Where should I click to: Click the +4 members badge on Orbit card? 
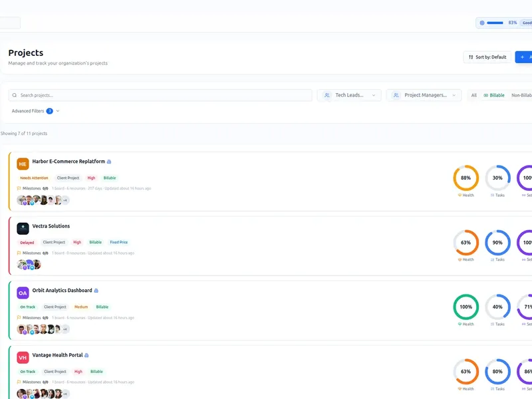point(65,329)
